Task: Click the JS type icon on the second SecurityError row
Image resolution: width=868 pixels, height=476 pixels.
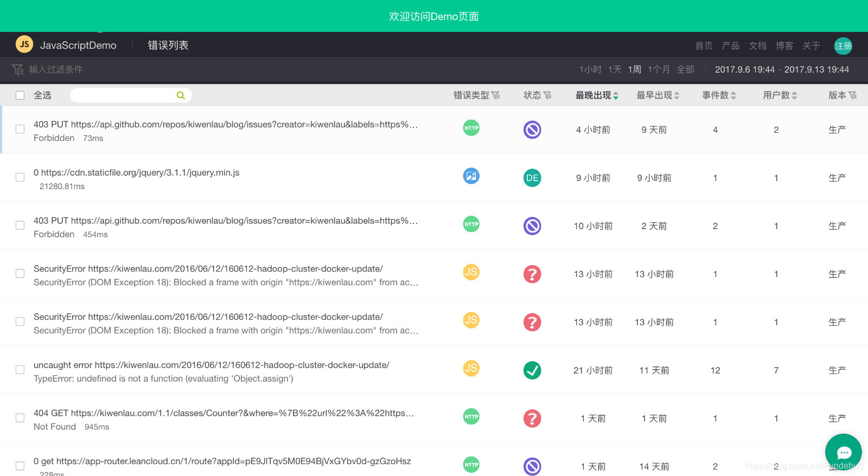Action: point(471,320)
